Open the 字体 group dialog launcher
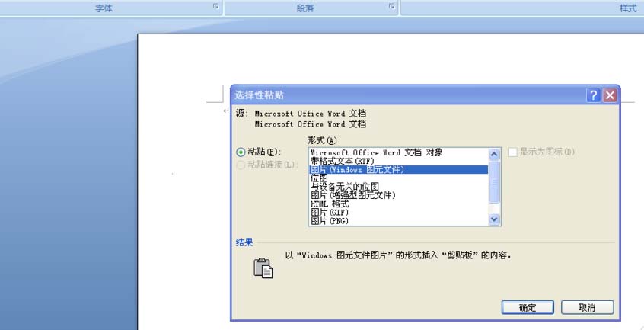The height and width of the screenshot is (330, 644). [216, 6]
